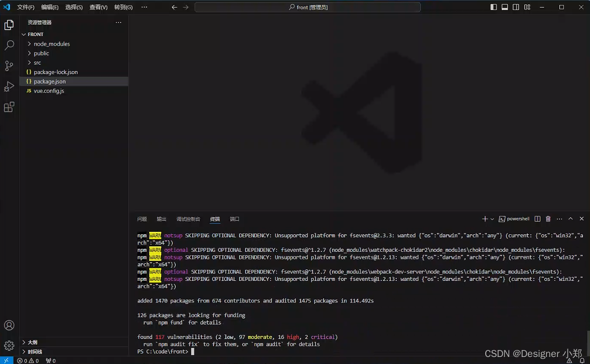Viewport: 590px width, 364px height.
Task: Open the 查看(V) menu
Action: click(x=98, y=7)
